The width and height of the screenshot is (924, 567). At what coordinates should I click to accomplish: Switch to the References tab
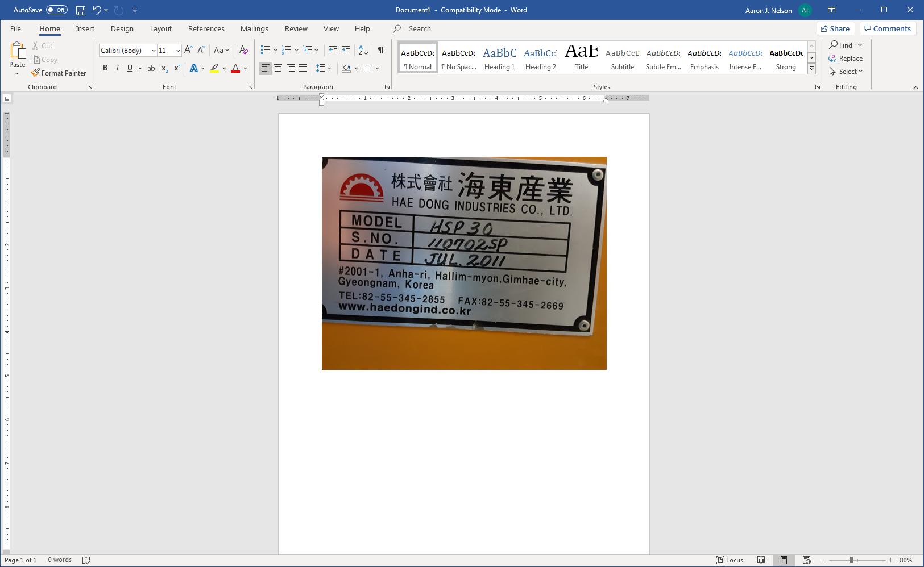(x=206, y=28)
